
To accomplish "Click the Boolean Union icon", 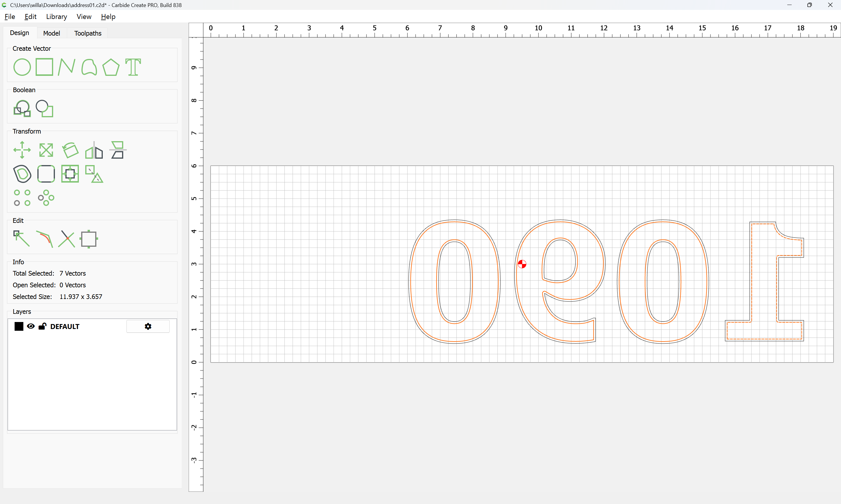I will point(22,109).
